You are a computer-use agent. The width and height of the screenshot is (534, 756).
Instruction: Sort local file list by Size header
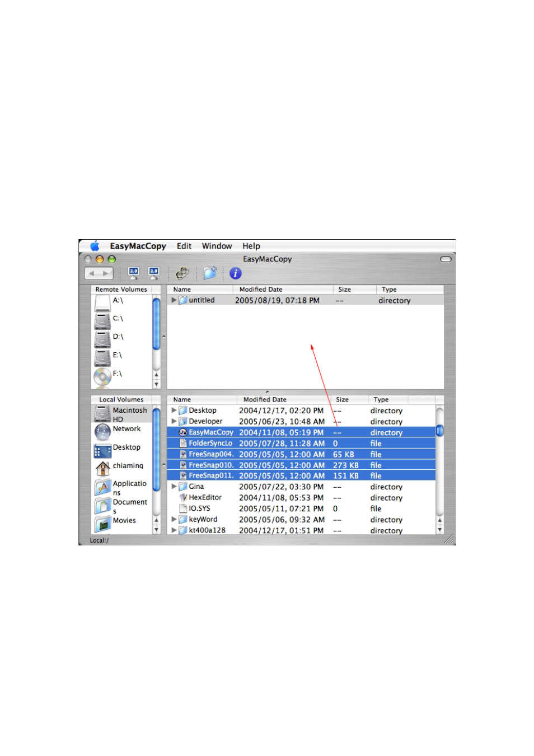coord(350,400)
